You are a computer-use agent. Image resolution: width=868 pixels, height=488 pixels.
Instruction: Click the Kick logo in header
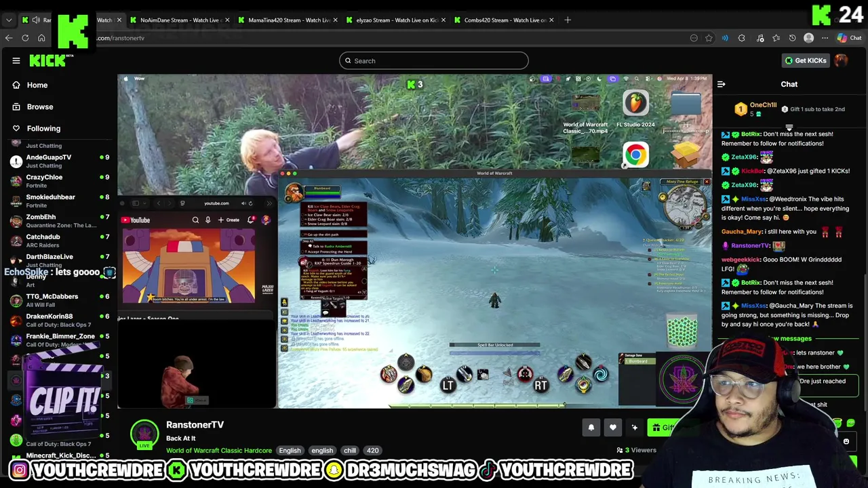pyautogui.click(x=47, y=60)
